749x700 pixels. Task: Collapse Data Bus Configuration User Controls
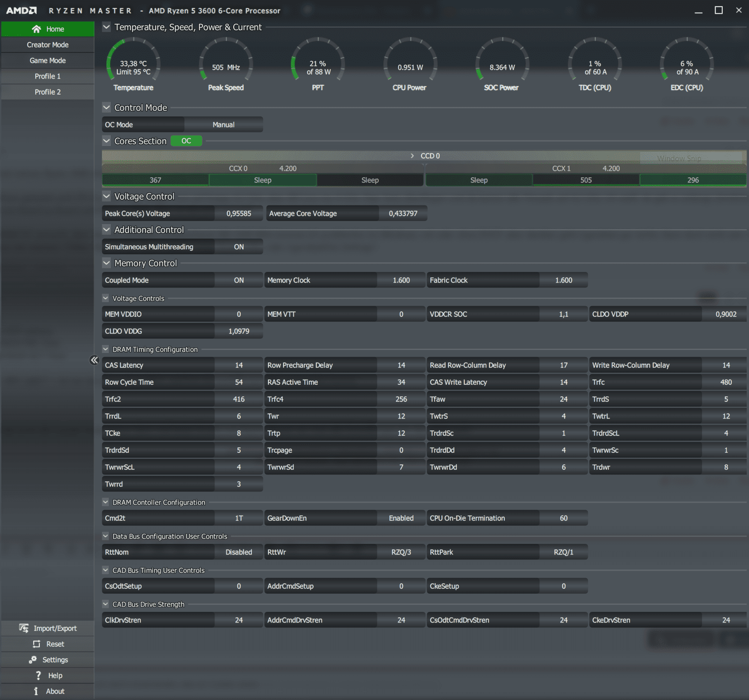coord(106,536)
